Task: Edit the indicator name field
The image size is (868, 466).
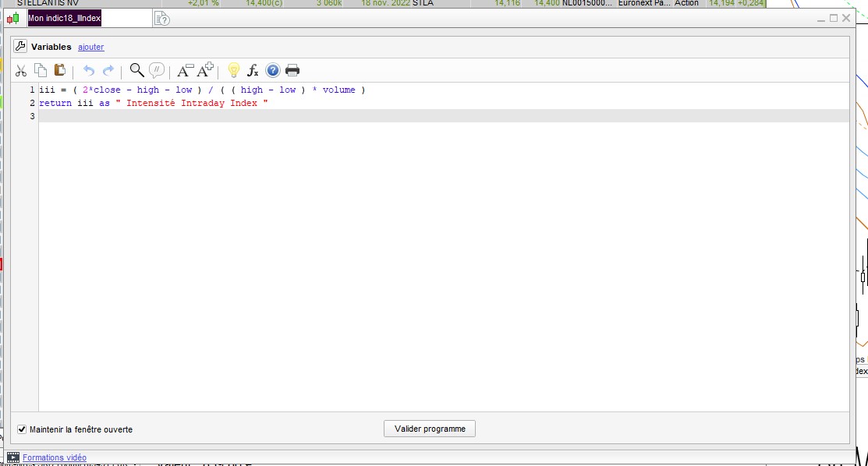Action: coord(89,18)
